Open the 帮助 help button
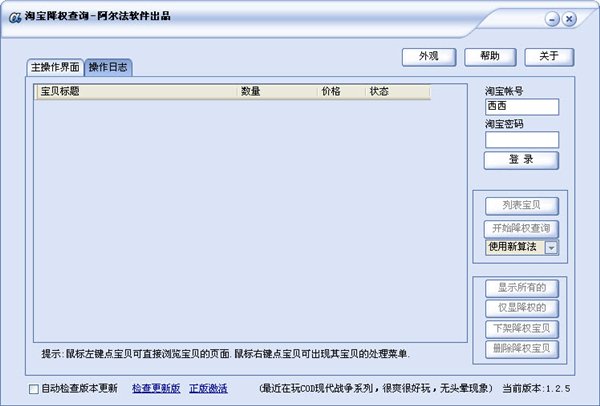Viewport: 600px width, 406px height. coord(490,57)
